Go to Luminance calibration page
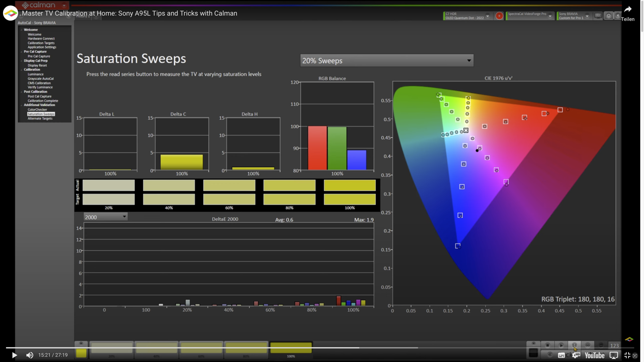Viewport: 644px width, 362px height. [36, 74]
